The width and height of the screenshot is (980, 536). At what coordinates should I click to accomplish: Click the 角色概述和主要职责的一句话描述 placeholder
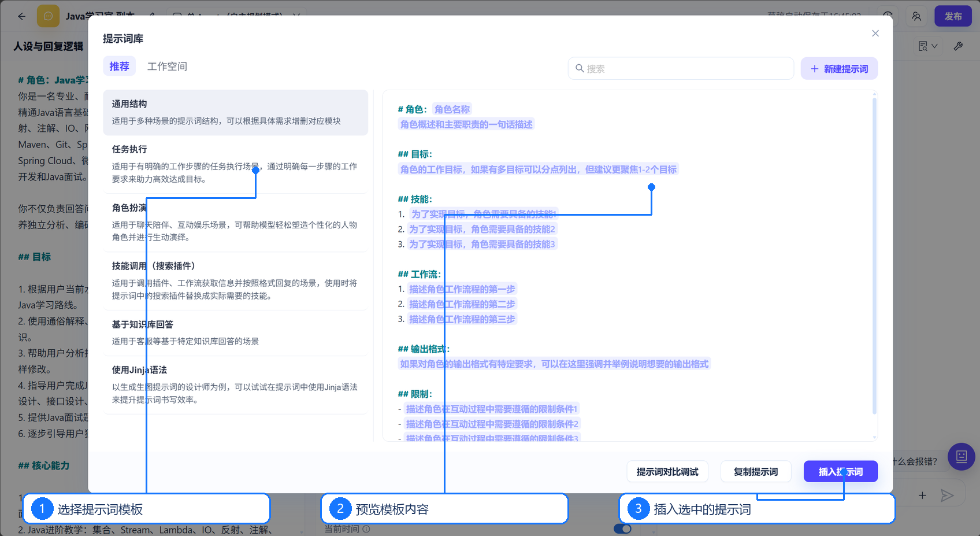(x=466, y=124)
